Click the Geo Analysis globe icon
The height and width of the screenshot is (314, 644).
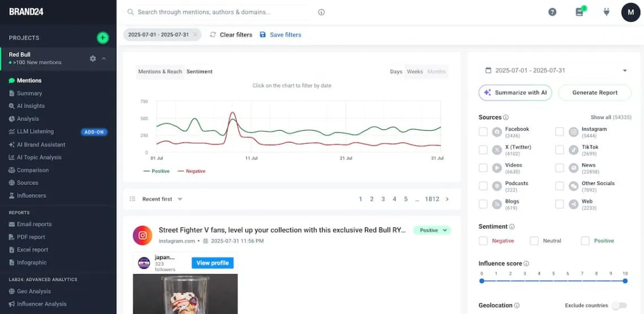pyautogui.click(x=11, y=291)
